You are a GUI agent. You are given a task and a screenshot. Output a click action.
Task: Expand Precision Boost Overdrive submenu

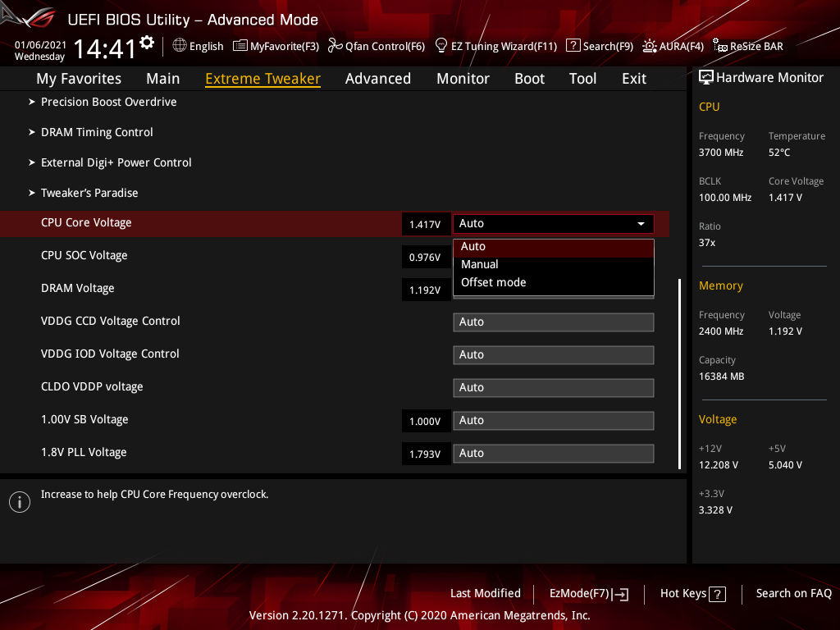coord(109,102)
